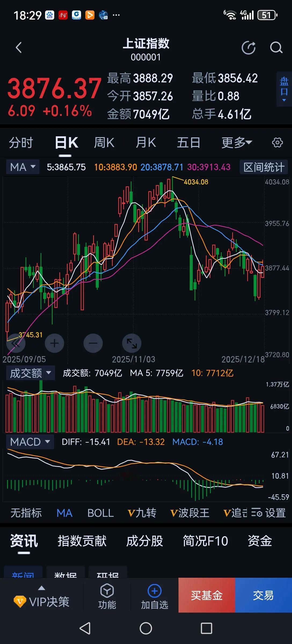Viewport: 292px width, 644px height.
Task: Open the 简况F10 tab
Action: click(x=205, y=540)
